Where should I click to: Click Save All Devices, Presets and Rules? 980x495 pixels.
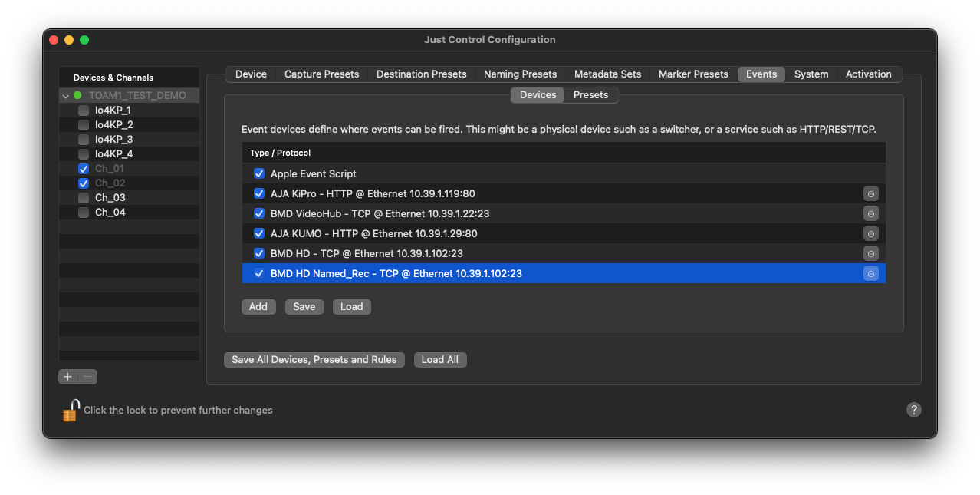(x=314, y=360)
